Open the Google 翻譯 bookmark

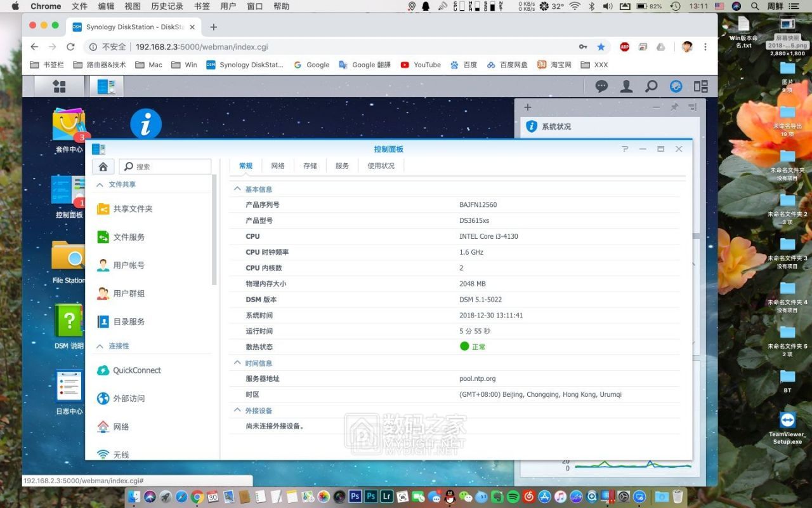pyautogui.click(x=365, y=65)
